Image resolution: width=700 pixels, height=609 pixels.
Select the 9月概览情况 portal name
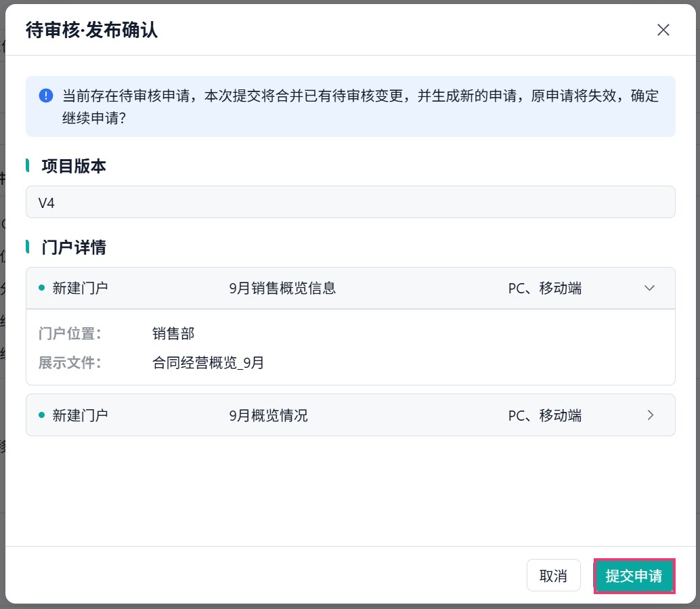click(268, 415)
